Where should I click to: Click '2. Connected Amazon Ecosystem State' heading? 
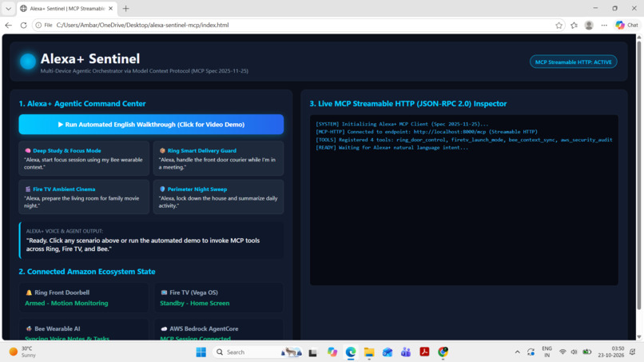point(87,272)
